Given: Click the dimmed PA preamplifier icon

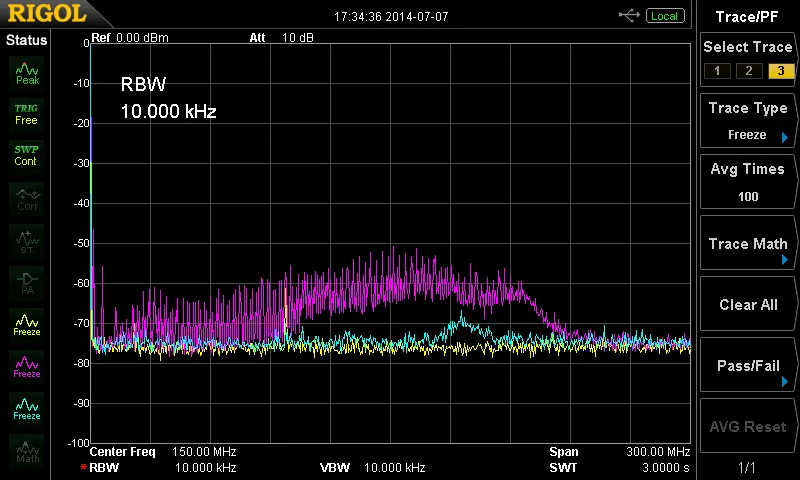Looking at the screenshot, I should tap(27, 284).
